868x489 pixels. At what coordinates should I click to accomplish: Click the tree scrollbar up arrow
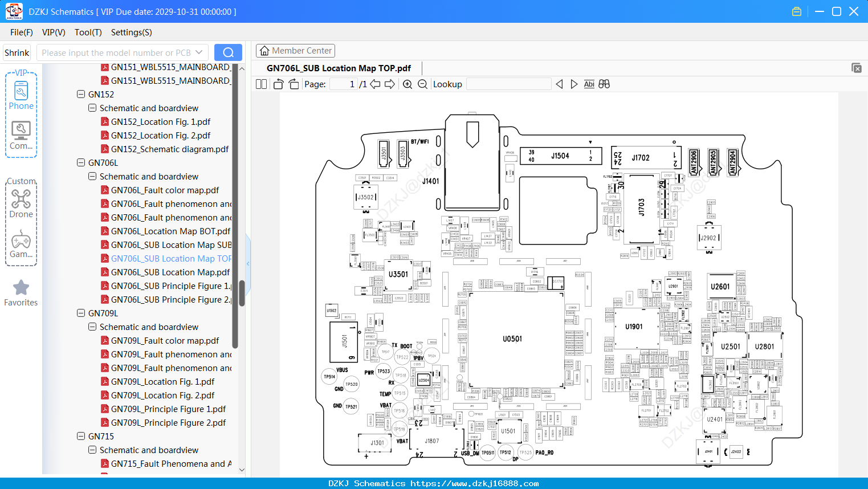click(x=242, y=68)
